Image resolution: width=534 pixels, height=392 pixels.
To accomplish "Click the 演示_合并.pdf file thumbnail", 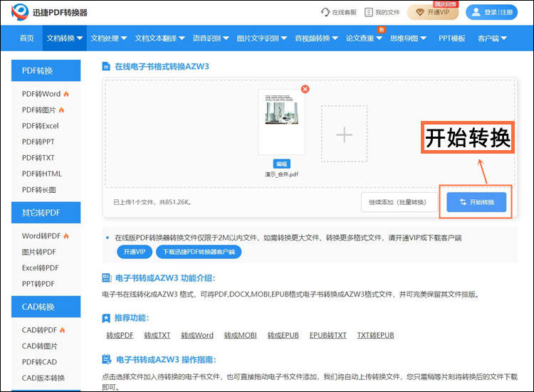I will point(281,121).
